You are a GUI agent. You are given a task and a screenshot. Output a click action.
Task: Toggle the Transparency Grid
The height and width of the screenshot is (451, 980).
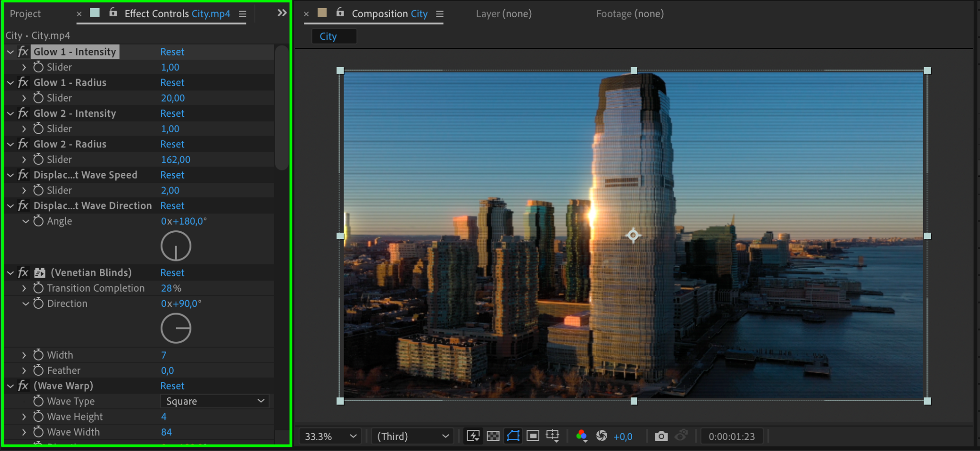(x=493, y=436)
